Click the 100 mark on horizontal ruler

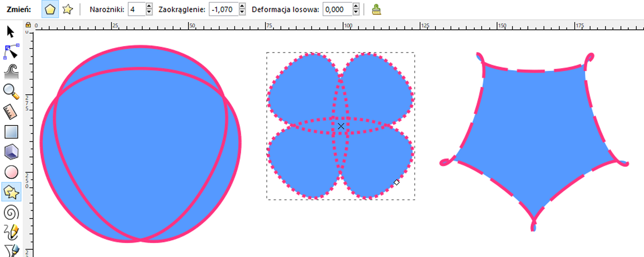[x=348, y=25]
